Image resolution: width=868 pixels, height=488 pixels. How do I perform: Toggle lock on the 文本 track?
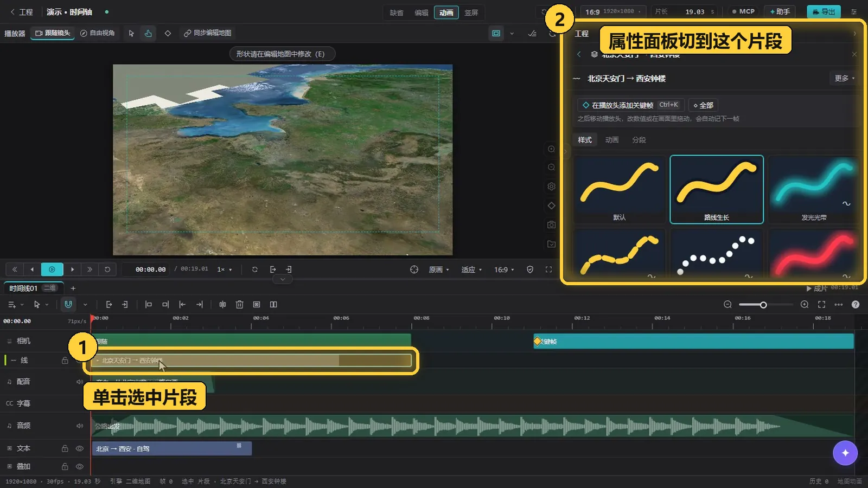pos(65,448)
